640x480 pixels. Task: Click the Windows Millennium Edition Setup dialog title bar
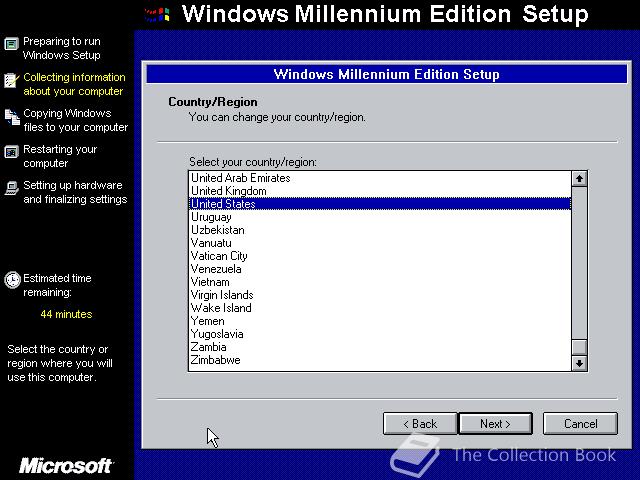387,74
